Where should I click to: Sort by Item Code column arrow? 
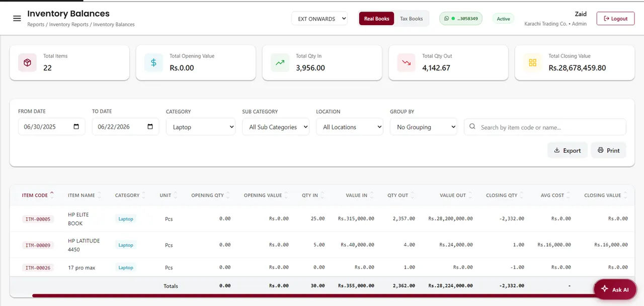tap(52, 194)
